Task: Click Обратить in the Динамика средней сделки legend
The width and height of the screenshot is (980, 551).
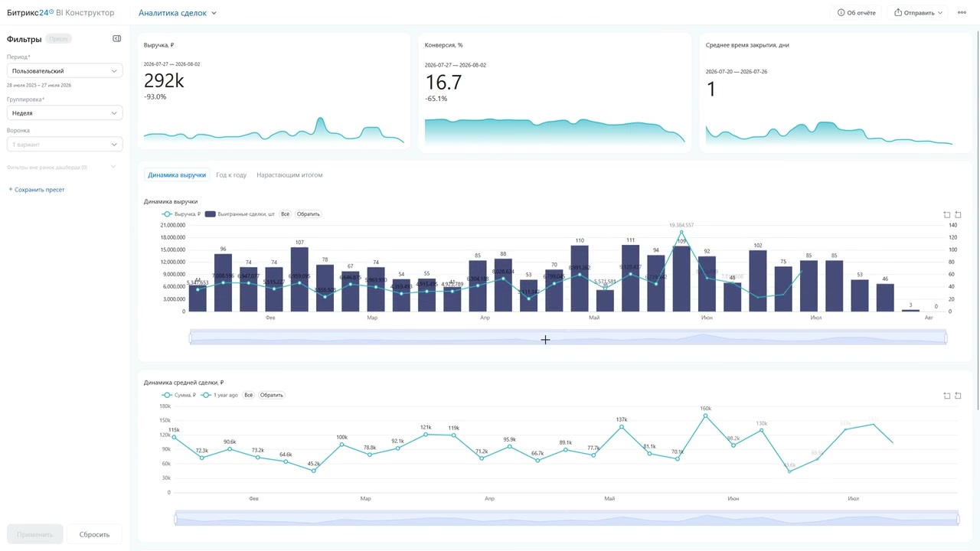Action: [x=271, y=396]
